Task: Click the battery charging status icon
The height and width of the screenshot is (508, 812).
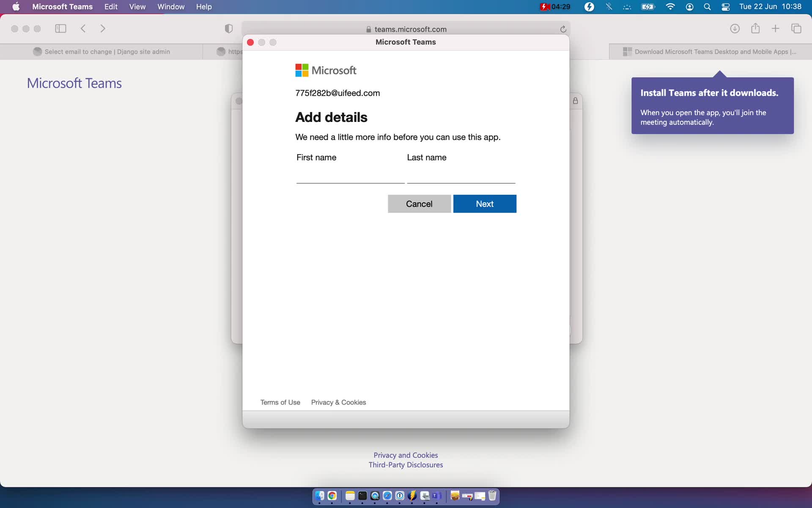Action: click(647, 7)
